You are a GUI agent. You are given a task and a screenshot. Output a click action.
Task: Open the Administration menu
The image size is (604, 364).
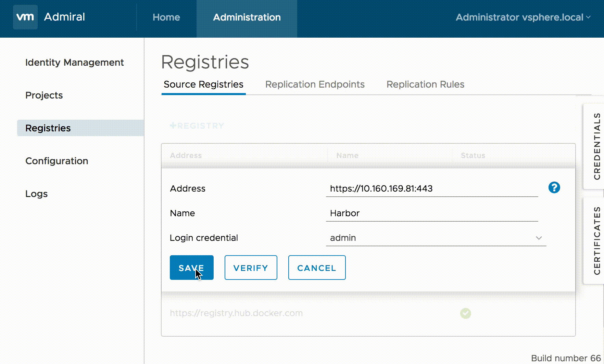[247, 18]
